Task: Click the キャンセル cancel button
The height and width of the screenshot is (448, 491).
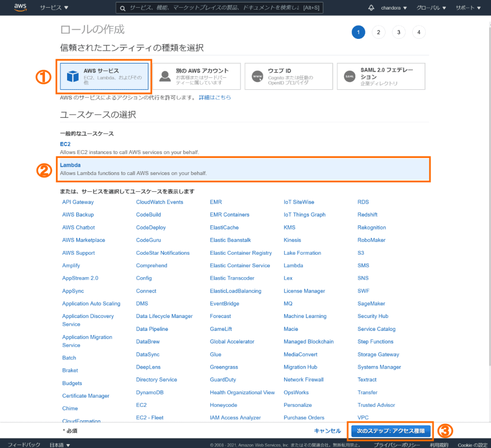Action: (327, 431)
